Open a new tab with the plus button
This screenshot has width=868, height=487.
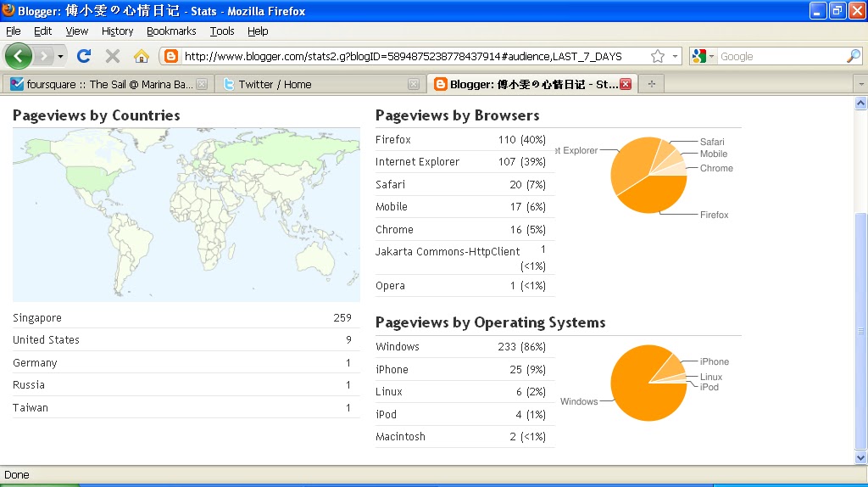(x=652, y=84)
